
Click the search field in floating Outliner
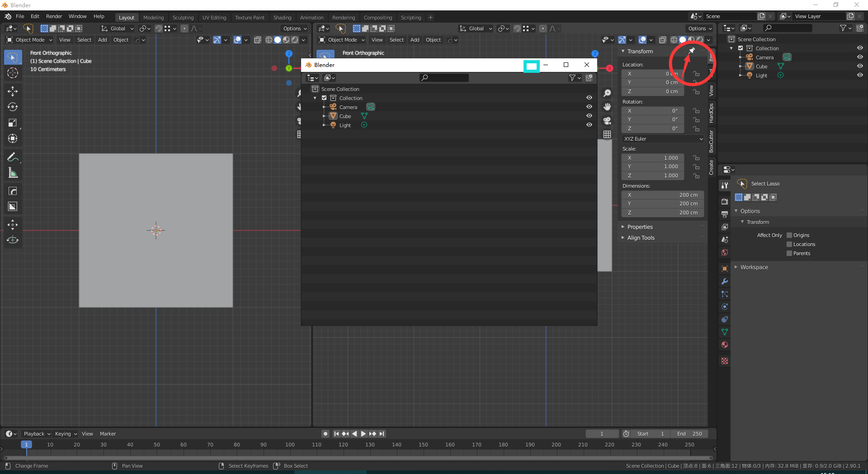click(444, 78)
